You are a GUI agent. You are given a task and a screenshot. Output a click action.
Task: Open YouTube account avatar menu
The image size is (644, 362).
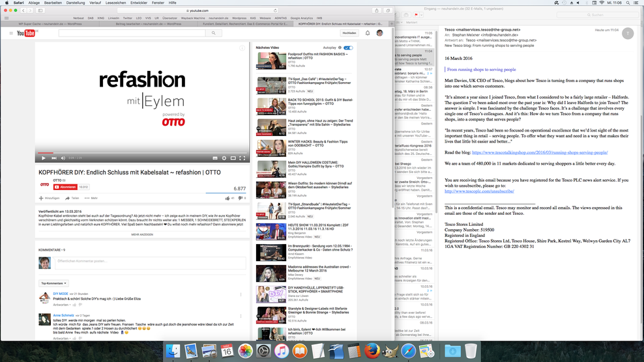pyautogui.click(x=379, y=33)
